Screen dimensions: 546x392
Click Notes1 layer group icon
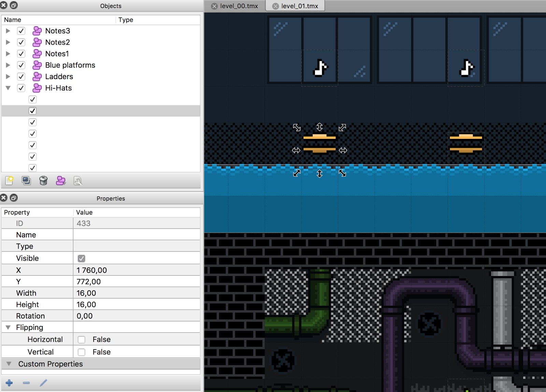(x=37, y=54)
